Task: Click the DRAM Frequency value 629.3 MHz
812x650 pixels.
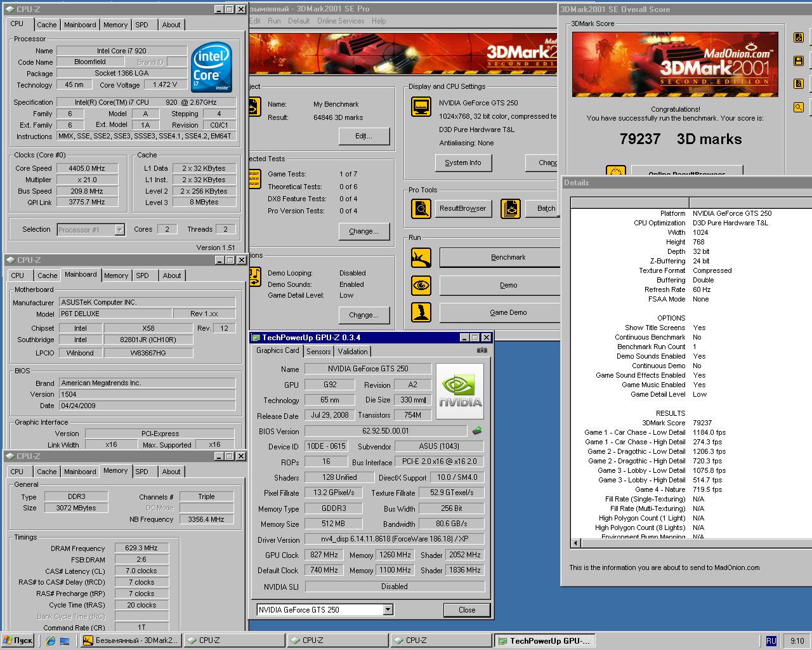Action: pyautogui.click(x=141, y=548)
